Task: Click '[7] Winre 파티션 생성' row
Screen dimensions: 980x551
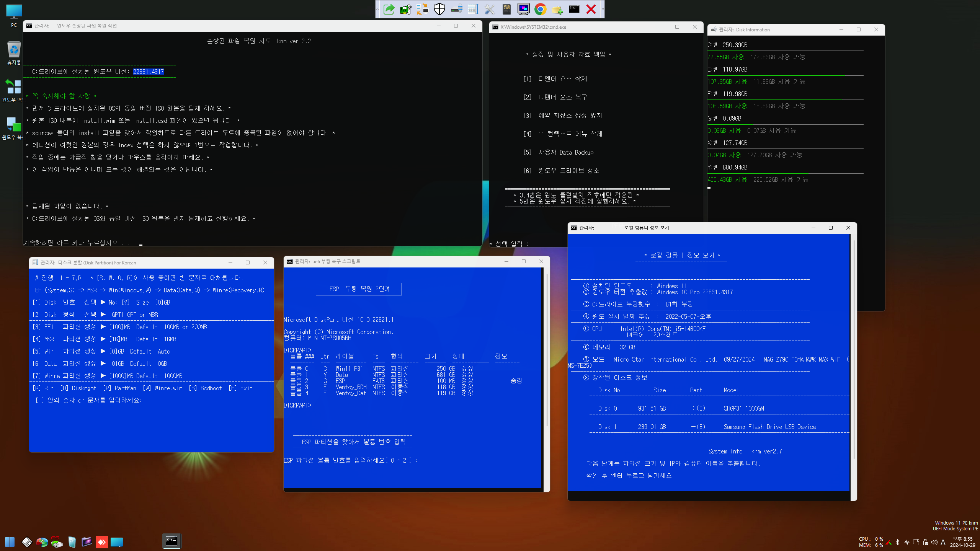Action: [107, 376]
